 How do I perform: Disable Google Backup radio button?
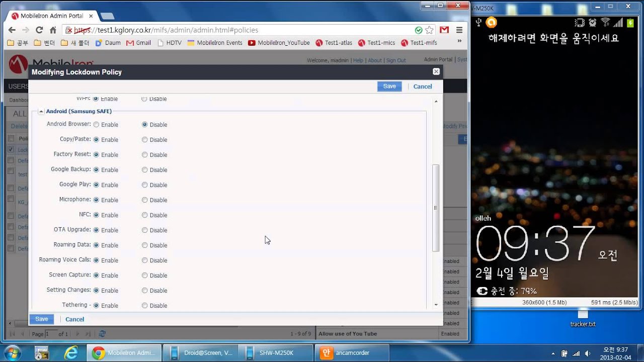(x=144, y=170)
